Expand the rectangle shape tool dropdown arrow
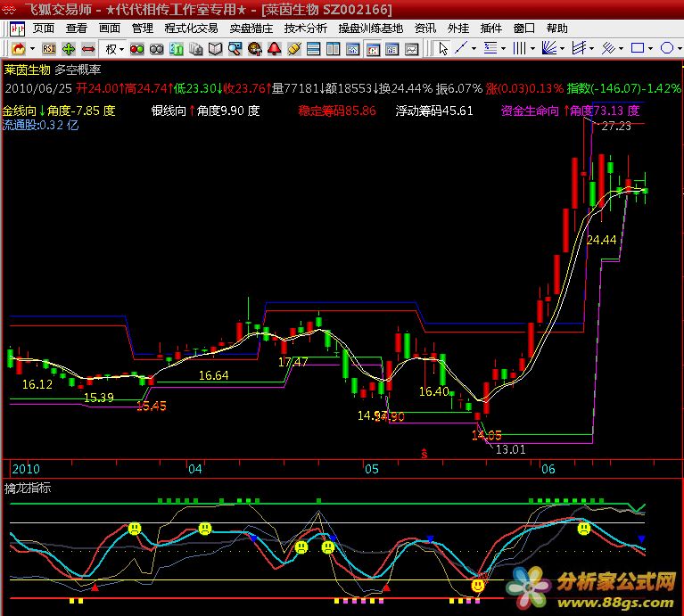 (x=652, y=48)
